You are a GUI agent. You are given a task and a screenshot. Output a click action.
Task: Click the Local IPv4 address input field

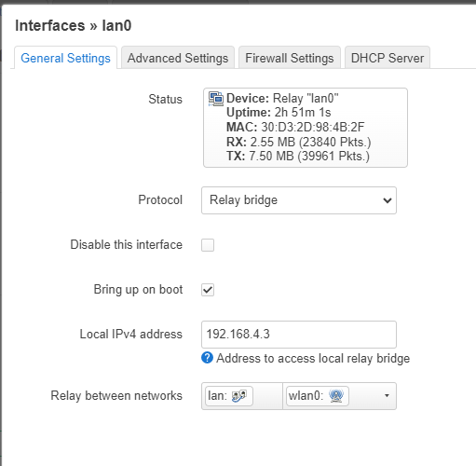(299, 335)
